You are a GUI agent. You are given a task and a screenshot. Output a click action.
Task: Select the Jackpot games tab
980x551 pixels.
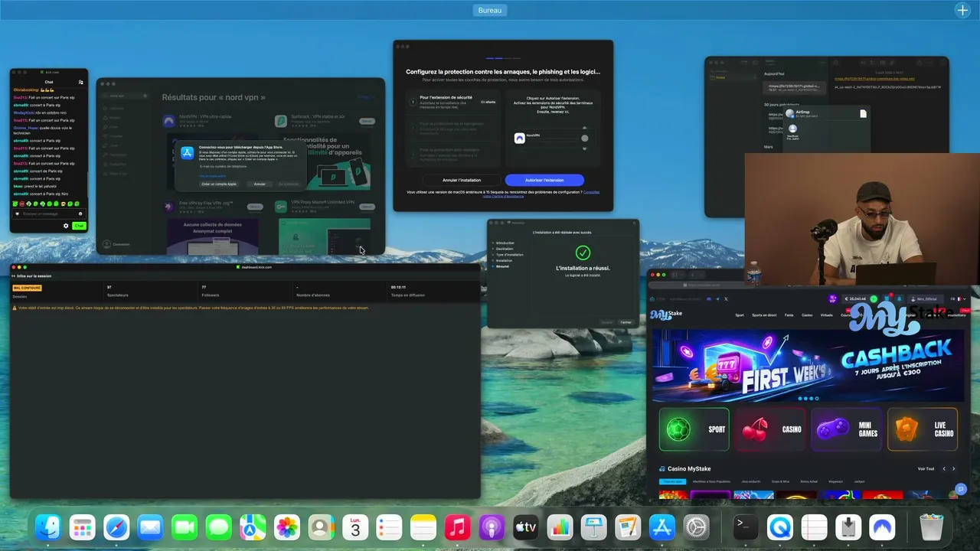(x=859, y=481)
